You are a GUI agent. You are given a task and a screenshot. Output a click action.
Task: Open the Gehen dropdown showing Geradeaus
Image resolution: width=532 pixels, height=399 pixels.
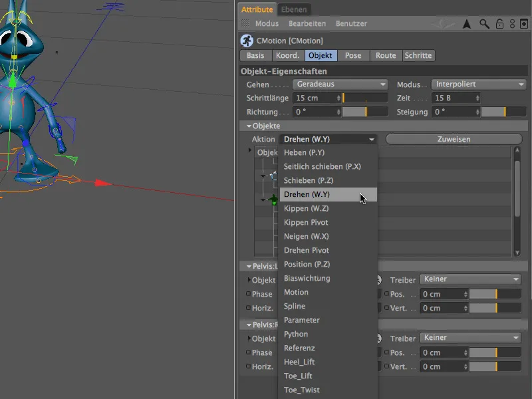(340, 84)
